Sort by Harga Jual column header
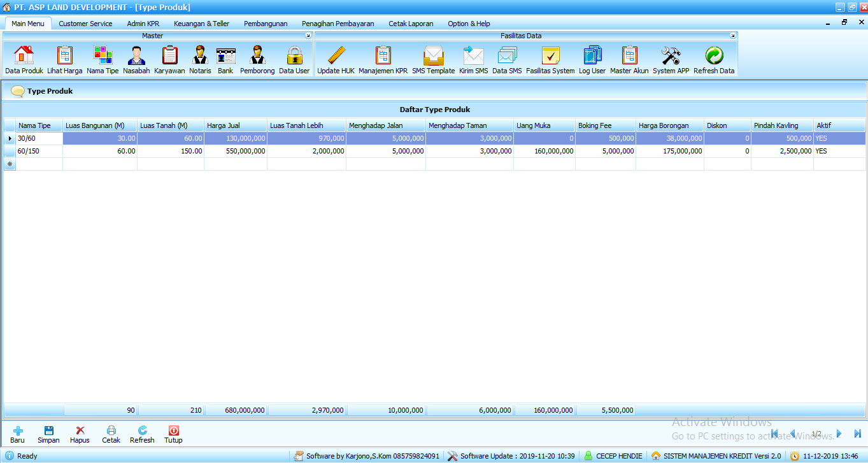This screenshot has width=868, height=463. pyautogui.click(x=235, y=125)
